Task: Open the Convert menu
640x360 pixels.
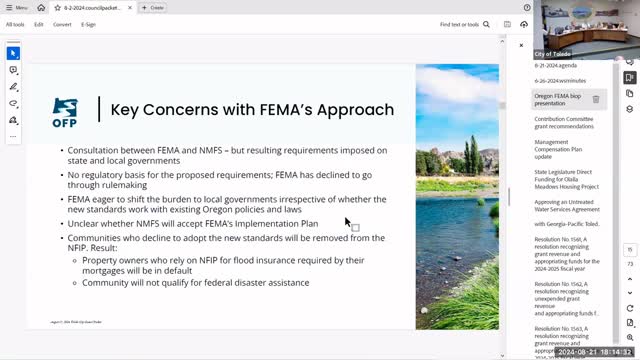Action: coord(62,24)
